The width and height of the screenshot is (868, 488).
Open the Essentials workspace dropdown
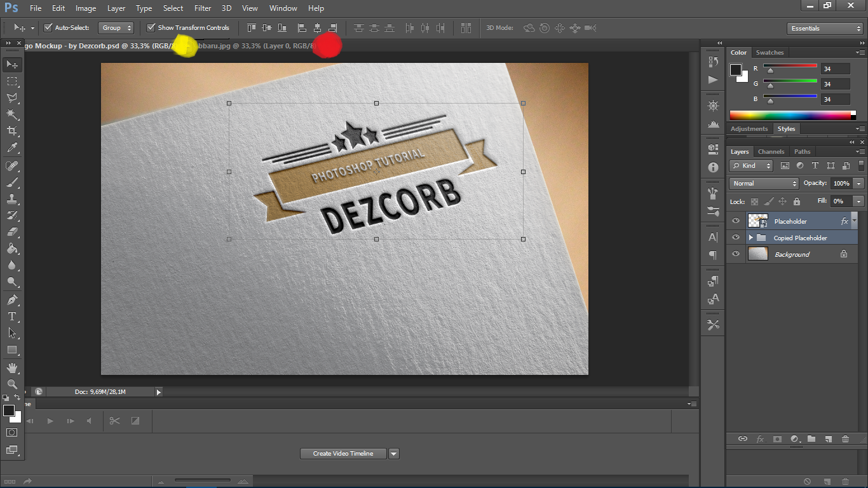pos(825,28)
